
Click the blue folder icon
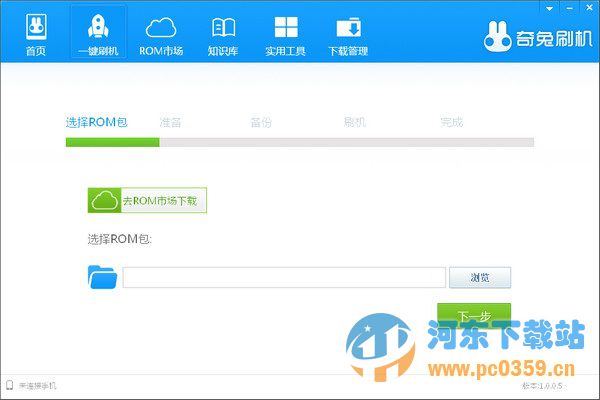[102, 277]
